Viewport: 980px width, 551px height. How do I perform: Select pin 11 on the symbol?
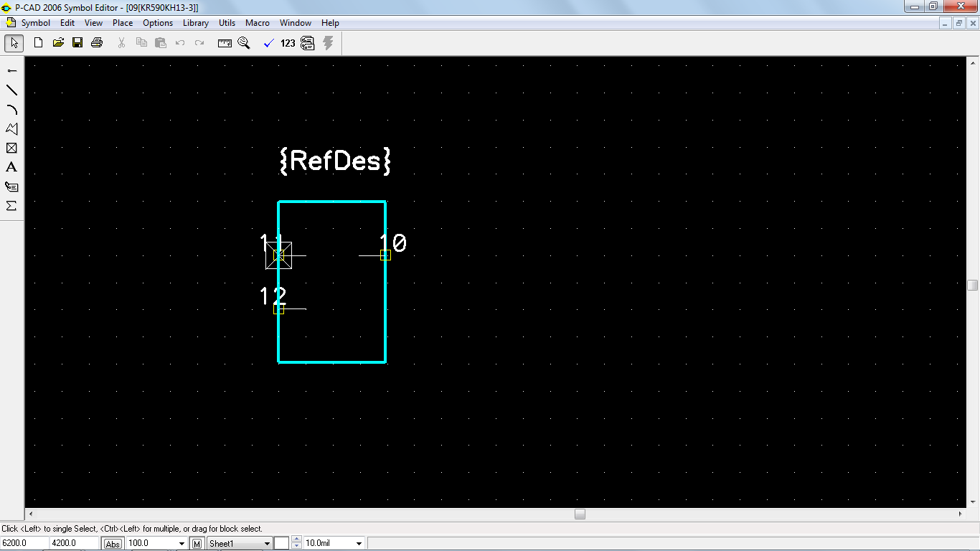(278, 255)
